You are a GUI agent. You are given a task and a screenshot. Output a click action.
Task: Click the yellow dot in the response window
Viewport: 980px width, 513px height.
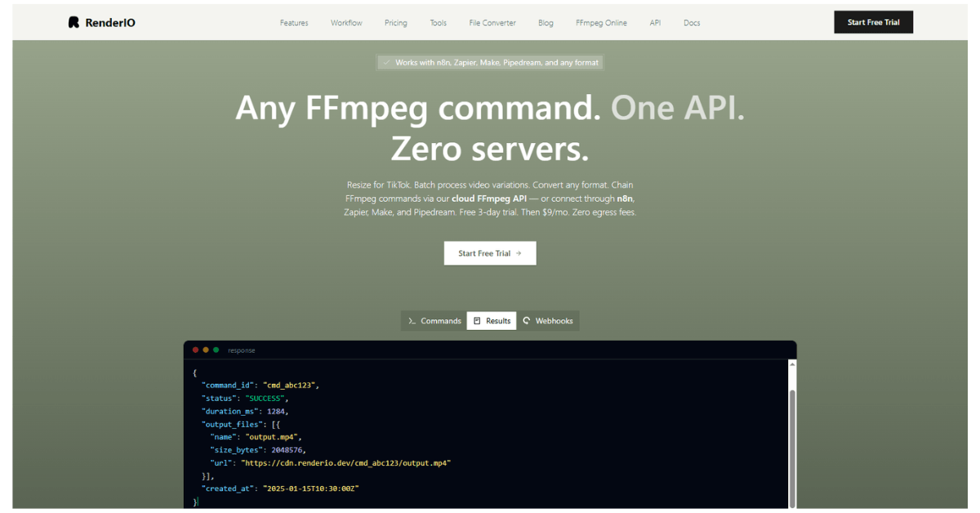[x=206, y=350]
